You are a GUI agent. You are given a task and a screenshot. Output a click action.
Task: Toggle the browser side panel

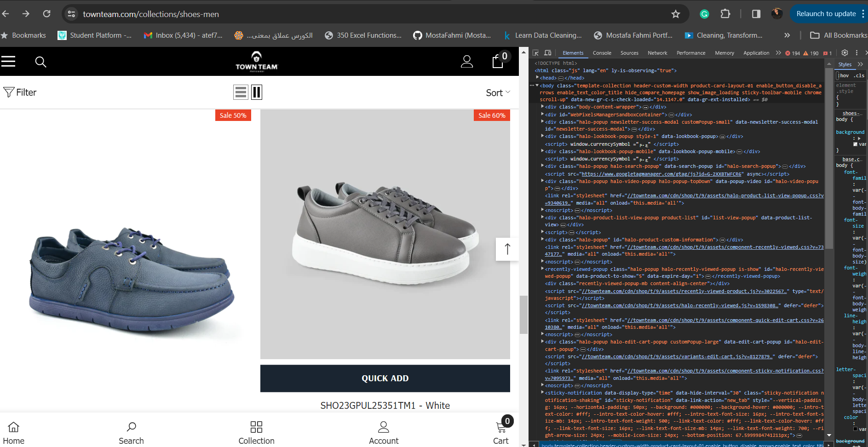coord(756,14)
